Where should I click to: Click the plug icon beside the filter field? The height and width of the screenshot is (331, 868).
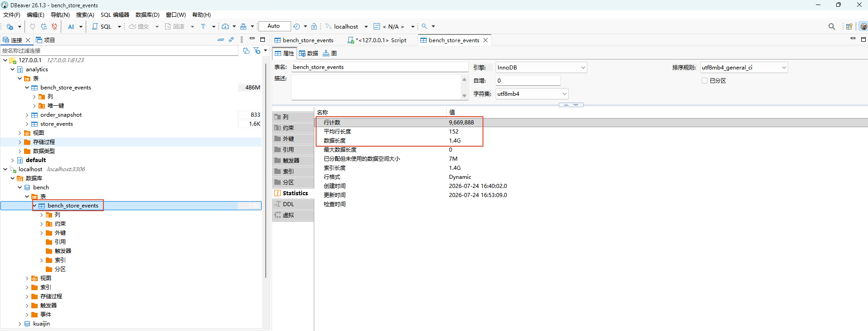click(246, 50)
